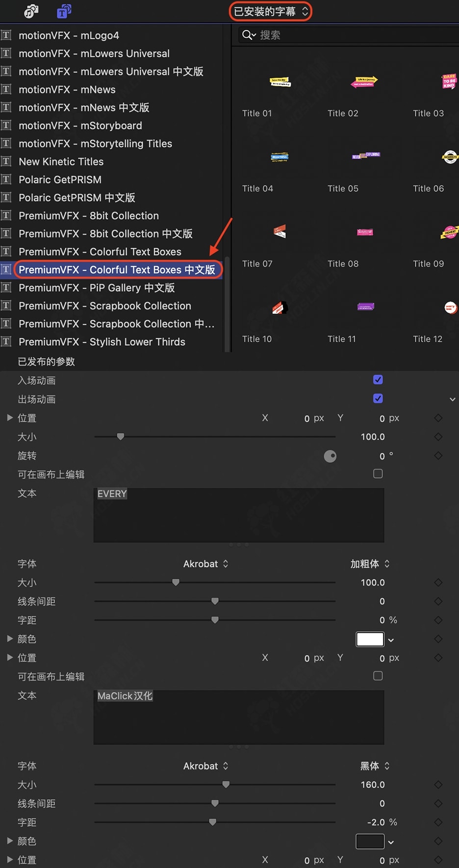
Task: Open white color swatch dropdown arrow
Action: (x=391, y=640)
